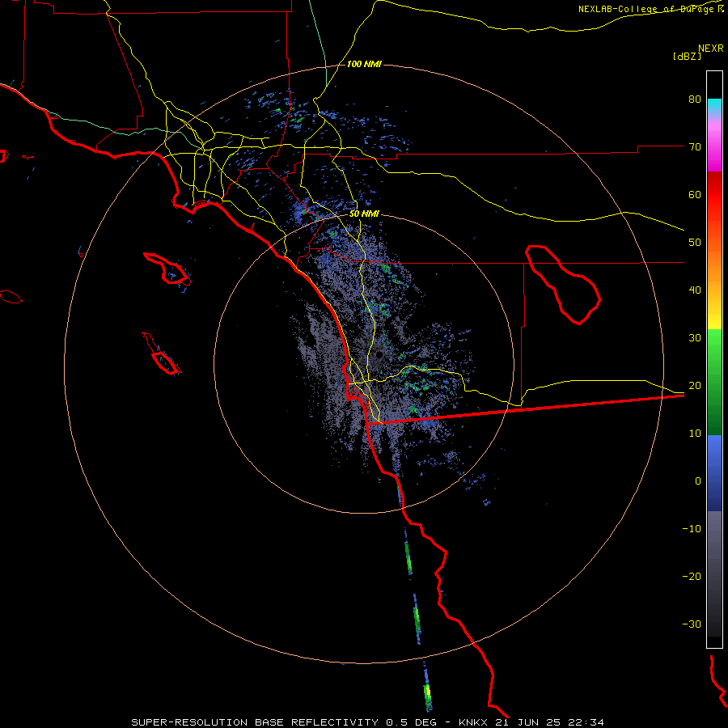Click the 40 value on the dBZ scale
Screen dimensions: 728x728
(x=695, y=290)
